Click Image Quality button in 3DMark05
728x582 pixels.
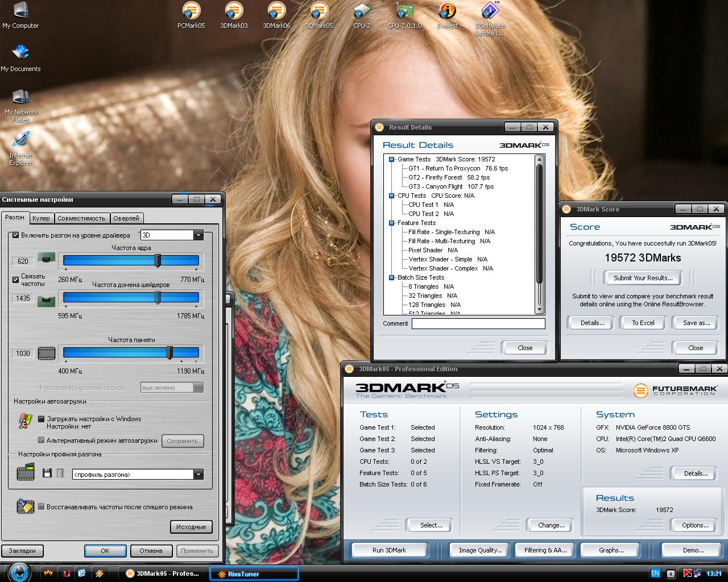tap(481, 550)
